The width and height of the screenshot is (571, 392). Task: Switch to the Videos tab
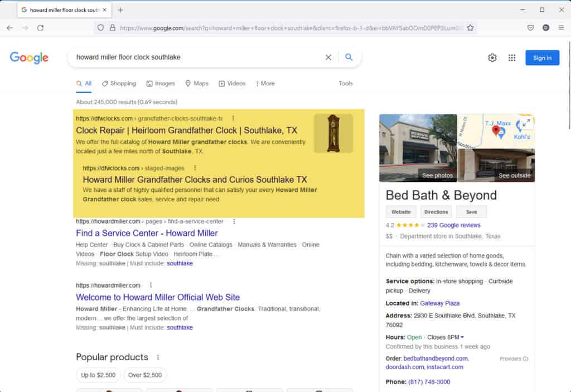pyautogui.click(x=232, y=84)
